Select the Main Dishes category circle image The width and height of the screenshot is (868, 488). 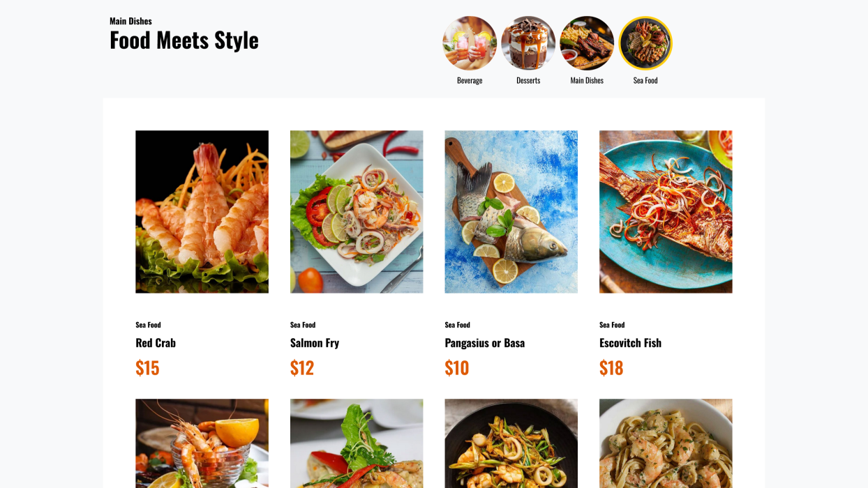pyautogui.click(x=587, y=43)
